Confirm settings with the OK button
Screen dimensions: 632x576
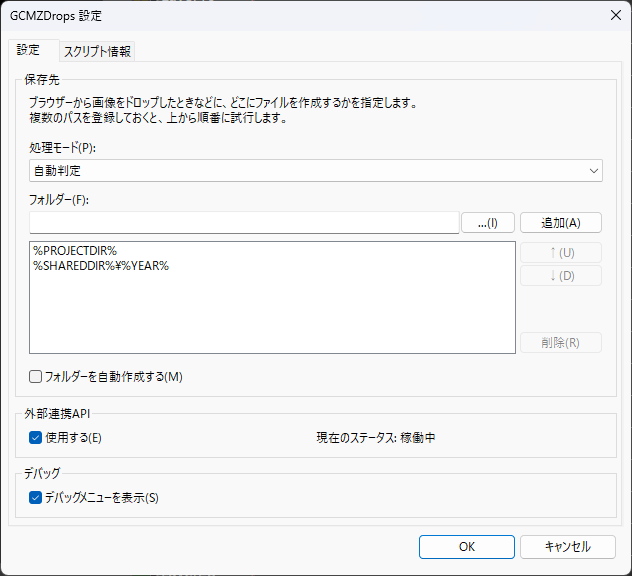coord(467,547)
